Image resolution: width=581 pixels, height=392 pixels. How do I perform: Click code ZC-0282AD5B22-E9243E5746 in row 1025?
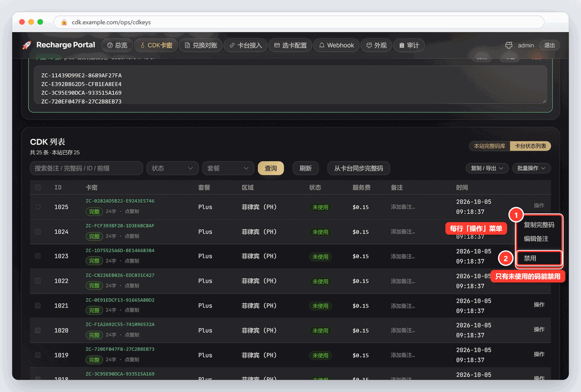[x=120, y=201]
